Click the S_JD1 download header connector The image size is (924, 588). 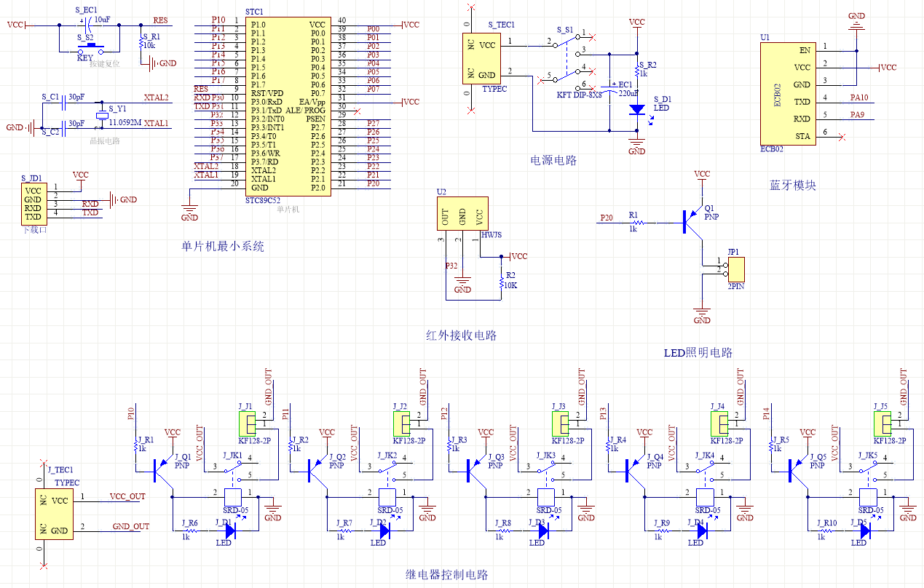[33, 203]
